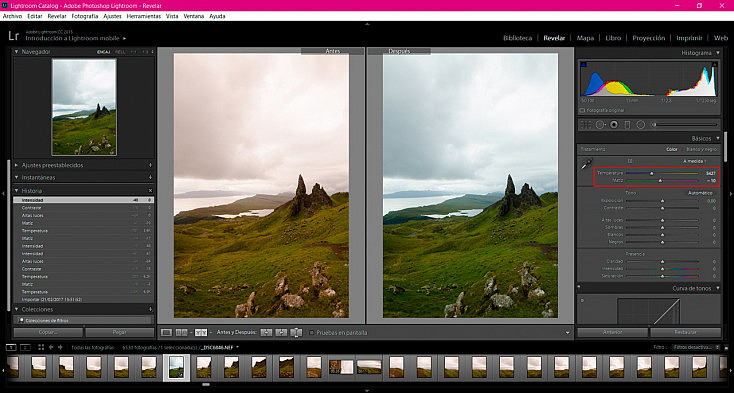
Task: Pick the white balance eyedropper tool
Action: [x=586, y=165]
